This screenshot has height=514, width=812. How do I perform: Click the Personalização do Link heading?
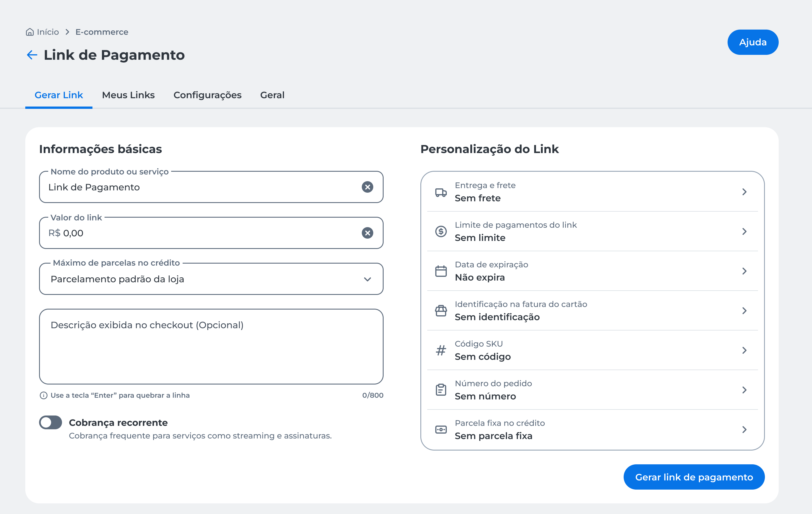(x=489, y=149)
